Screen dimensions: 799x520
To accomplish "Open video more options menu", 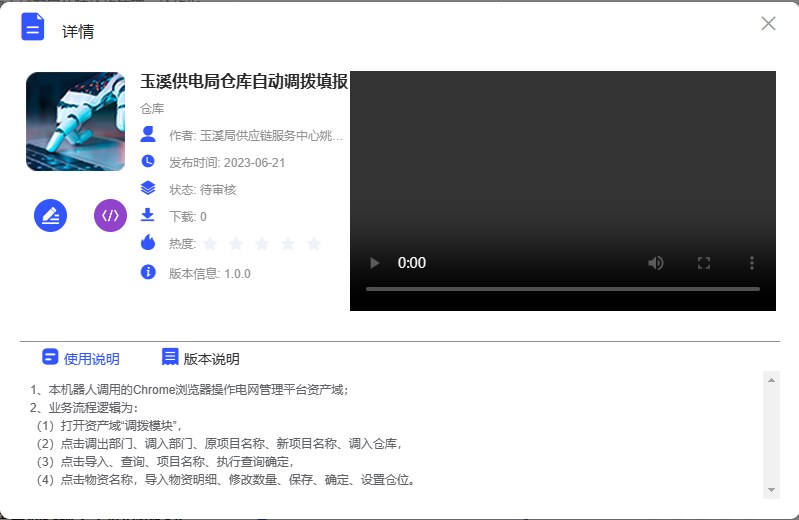I will pyautogui.click(x=752, y=263).
